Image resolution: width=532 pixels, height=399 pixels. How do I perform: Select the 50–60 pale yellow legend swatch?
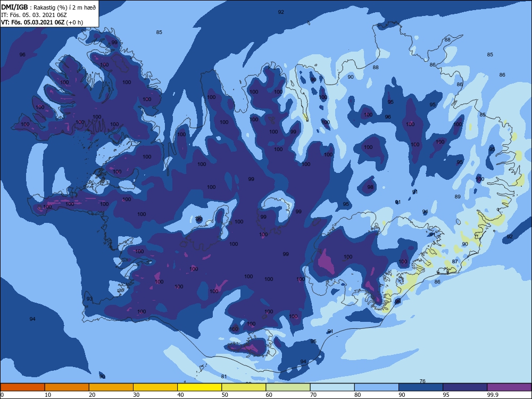(244, 387)
